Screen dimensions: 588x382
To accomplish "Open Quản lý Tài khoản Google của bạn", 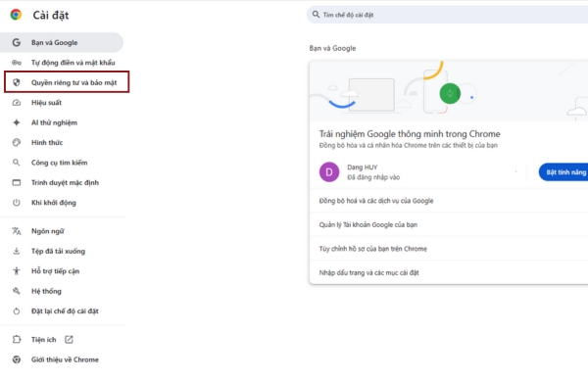I will tap(449, 224).
